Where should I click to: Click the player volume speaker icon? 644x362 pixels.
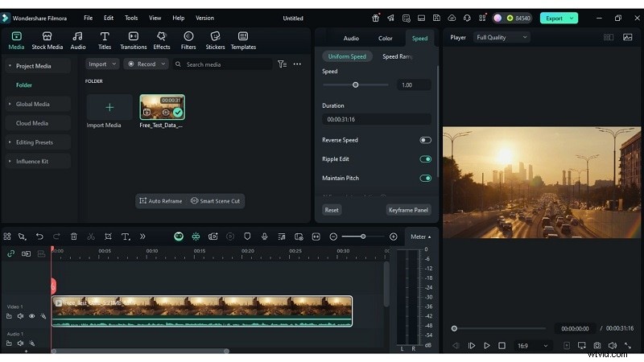(x=612, y=346)
